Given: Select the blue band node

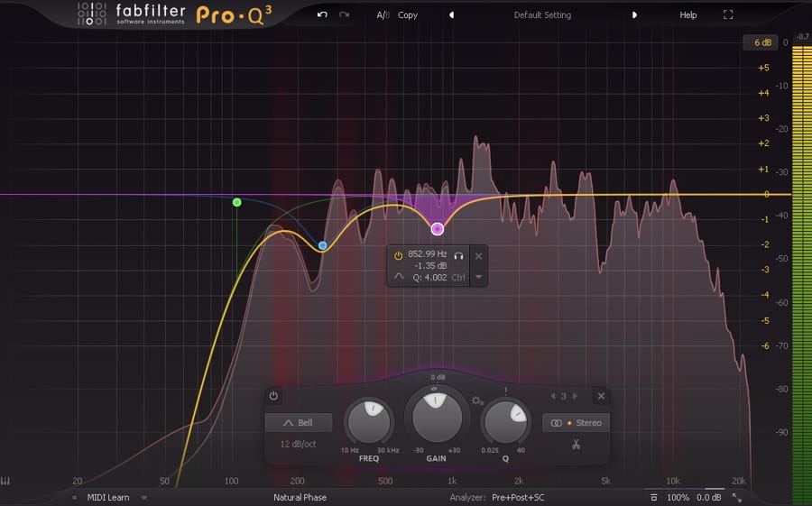Looking at the screenshot, I should [x=323, y=245].
